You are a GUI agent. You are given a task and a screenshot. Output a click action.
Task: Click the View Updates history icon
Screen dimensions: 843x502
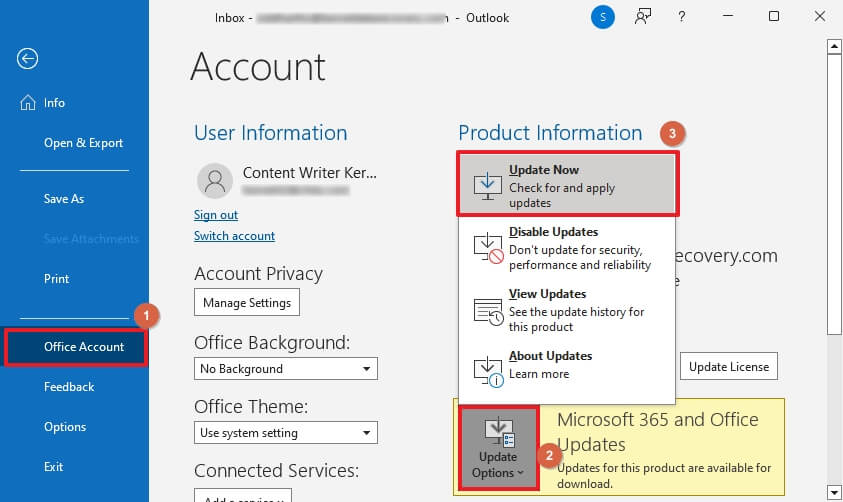pyautogui.click(x=489, y=312)
